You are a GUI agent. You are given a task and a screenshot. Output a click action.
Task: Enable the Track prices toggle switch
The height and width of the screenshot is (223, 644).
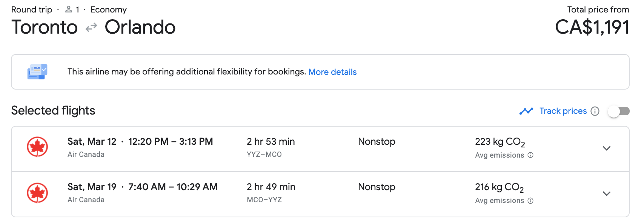[619, 111]
